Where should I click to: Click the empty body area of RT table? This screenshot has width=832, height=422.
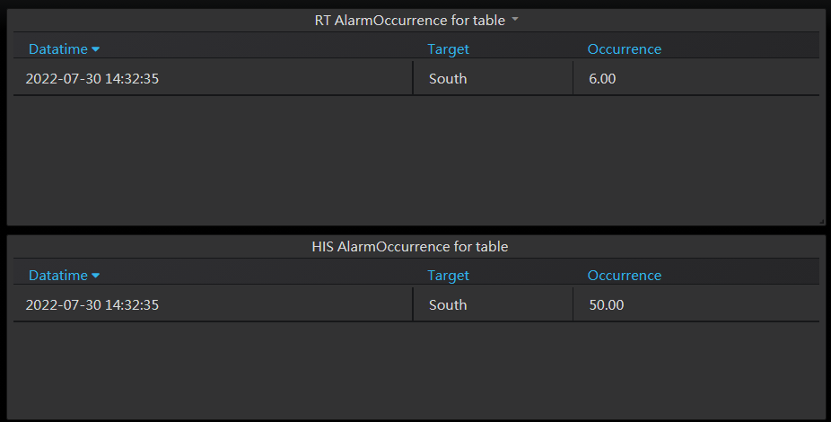click(415, 160)
